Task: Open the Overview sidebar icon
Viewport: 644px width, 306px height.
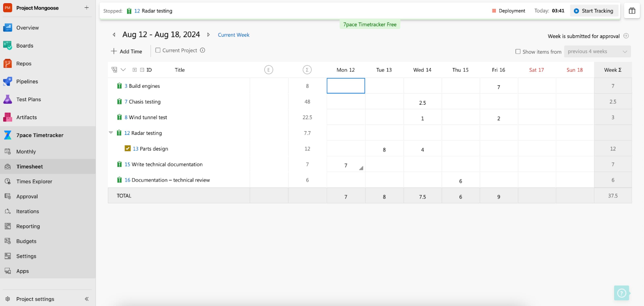Action: click(7, 28)
